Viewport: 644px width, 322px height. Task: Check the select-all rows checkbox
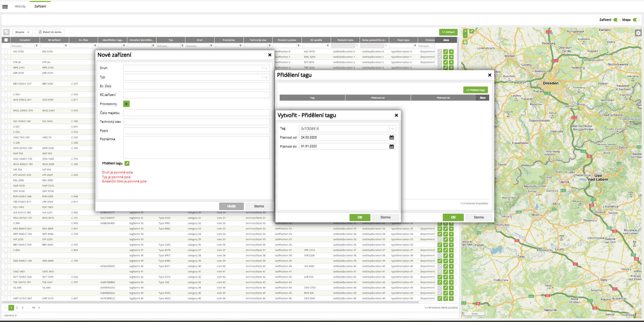tap(6, 40)
